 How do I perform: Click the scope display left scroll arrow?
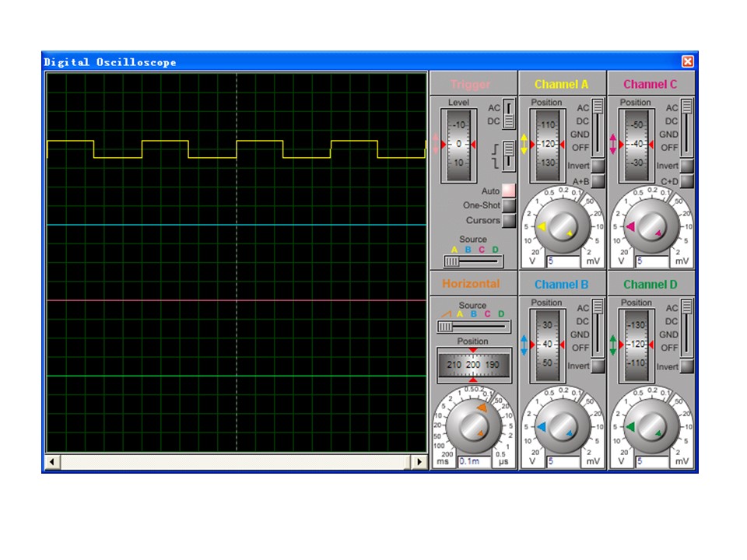pyautogui.click(x=52, y=461)
